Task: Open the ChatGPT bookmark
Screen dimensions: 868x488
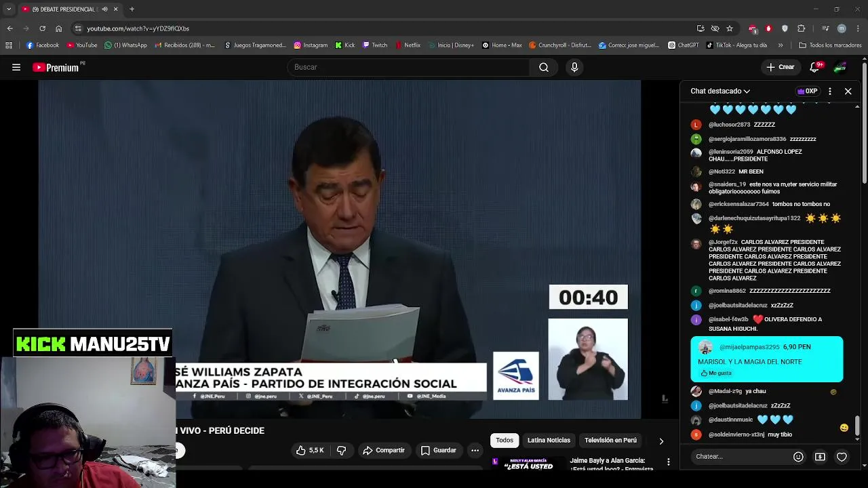Action: pos(684,45)
